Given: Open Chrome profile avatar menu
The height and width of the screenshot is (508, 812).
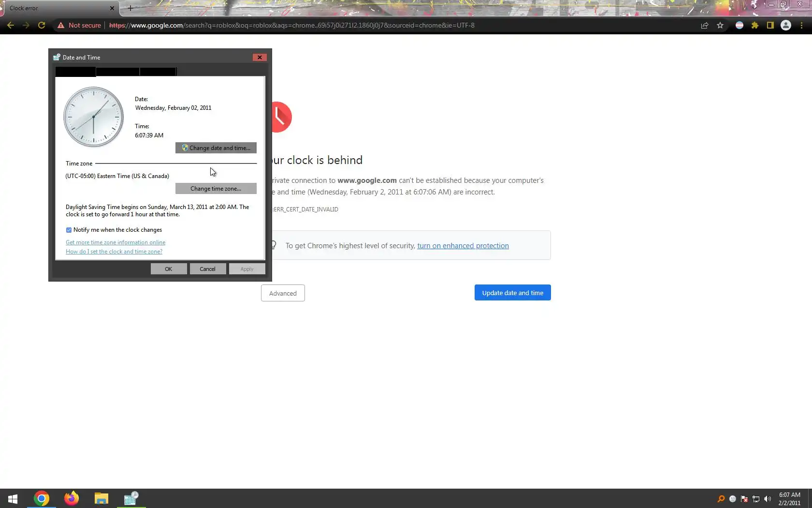Looking at the screenshot, I should point(786,25).
